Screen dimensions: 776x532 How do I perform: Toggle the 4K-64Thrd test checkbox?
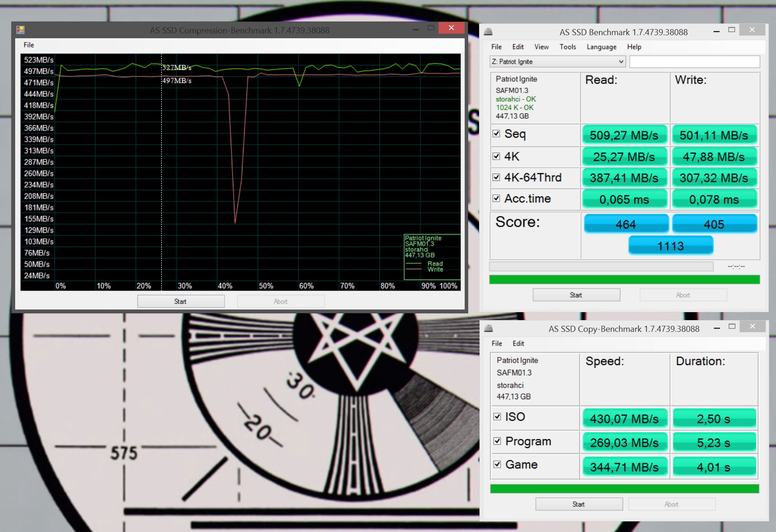(497, 177)
